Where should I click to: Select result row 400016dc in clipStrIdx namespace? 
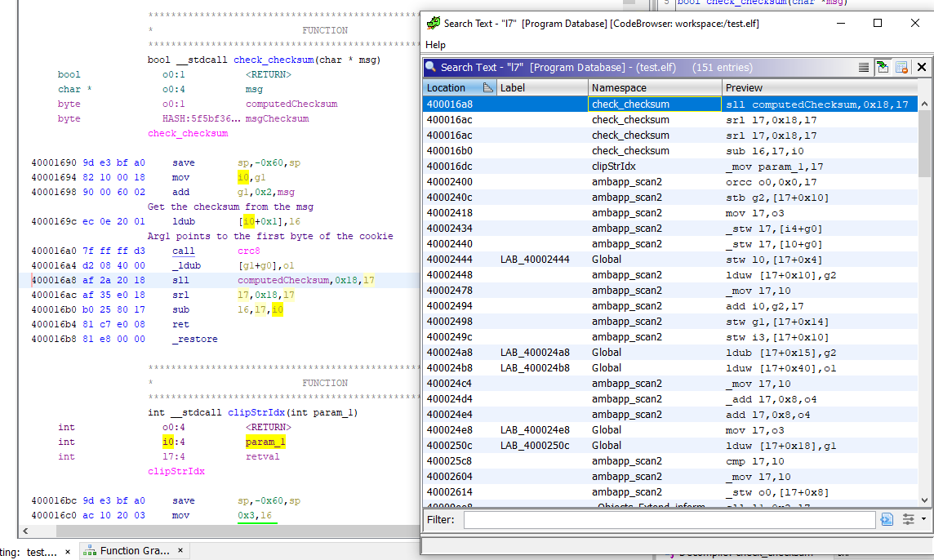(670, 167)
